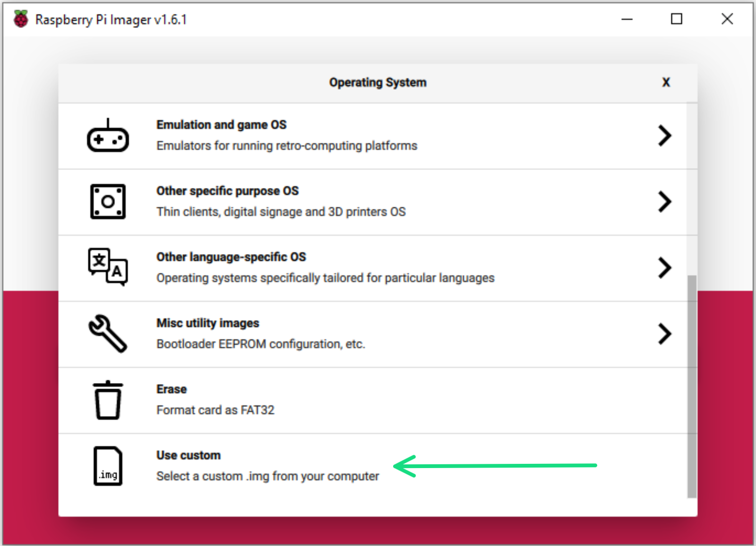Maximize the Raspberry Pi Imager window

pyautogui.click(x=677, y=19)
